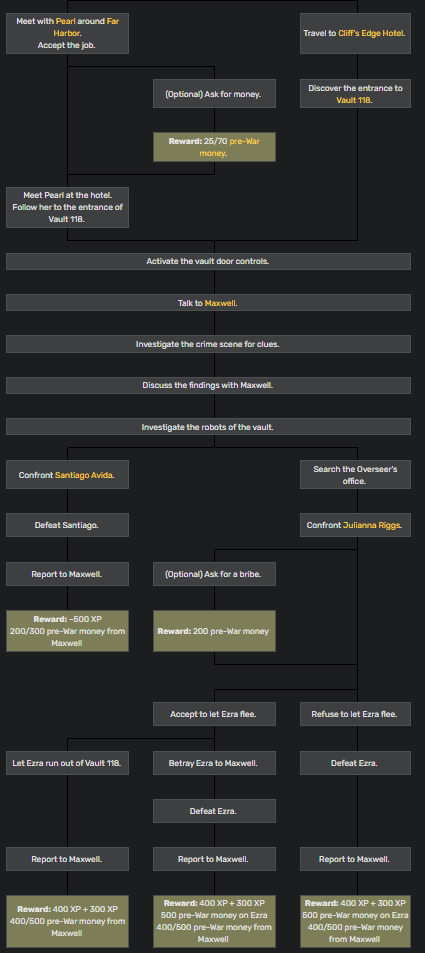Select the Betray Ezra to Maxwell box
The height and width of the screenshot is (953, 425).
pos(214,763)
